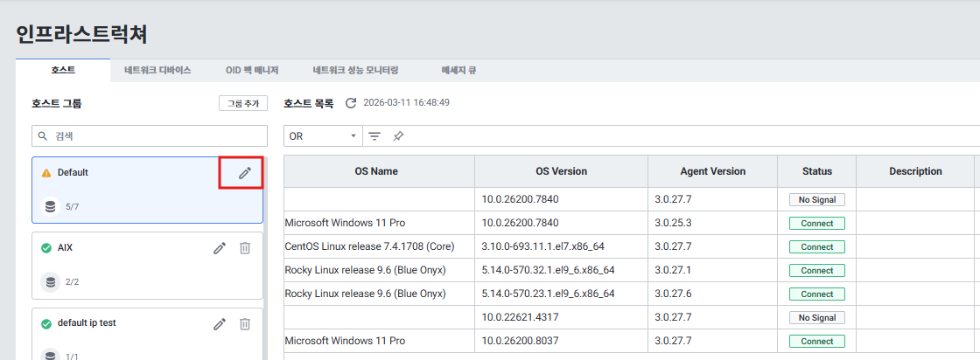
Task: Delete the AIX host group
Action: pyautogui.click(x=245, y=248)
